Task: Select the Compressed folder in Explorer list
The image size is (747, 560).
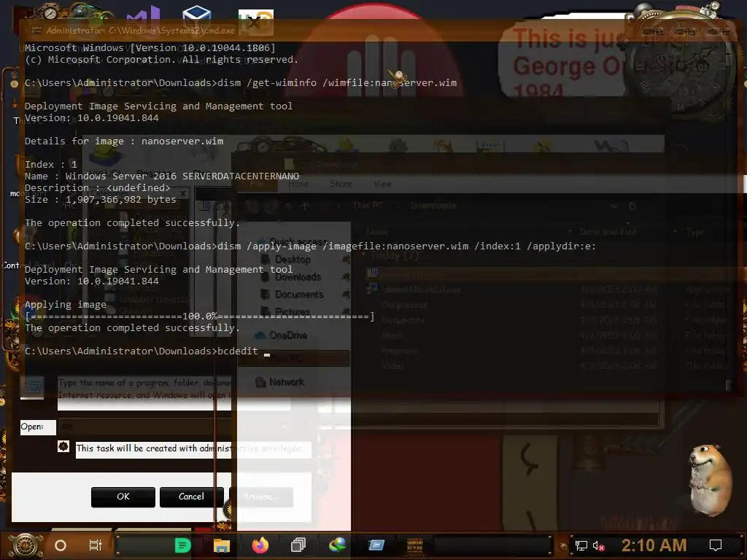Action: [x=404, y=305]
